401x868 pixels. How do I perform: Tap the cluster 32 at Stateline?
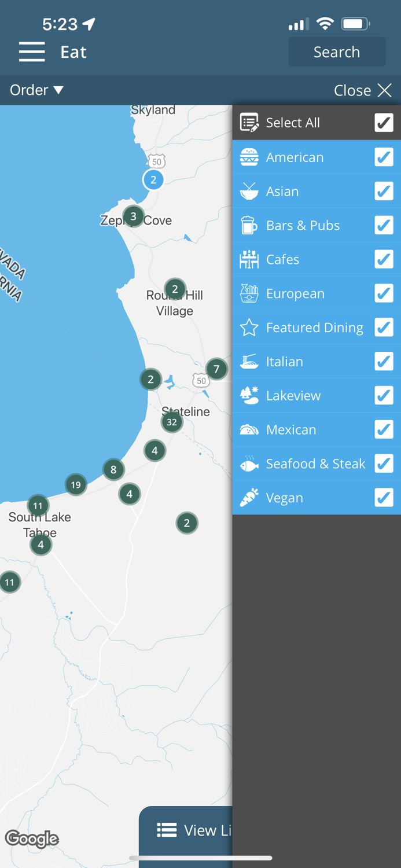tap(172, 422)
